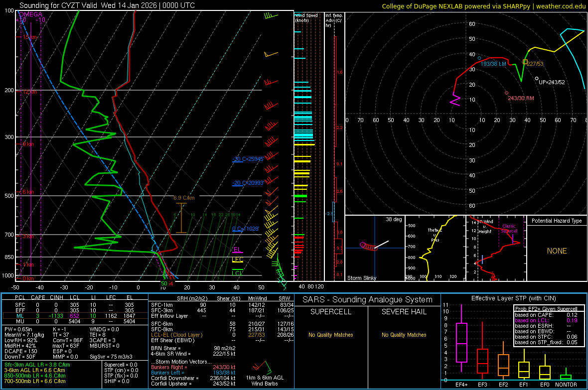This screenshot has height=390, width=588.
Task: Click the Wind Speed (knots) panel header
Action: coord(306,17)
